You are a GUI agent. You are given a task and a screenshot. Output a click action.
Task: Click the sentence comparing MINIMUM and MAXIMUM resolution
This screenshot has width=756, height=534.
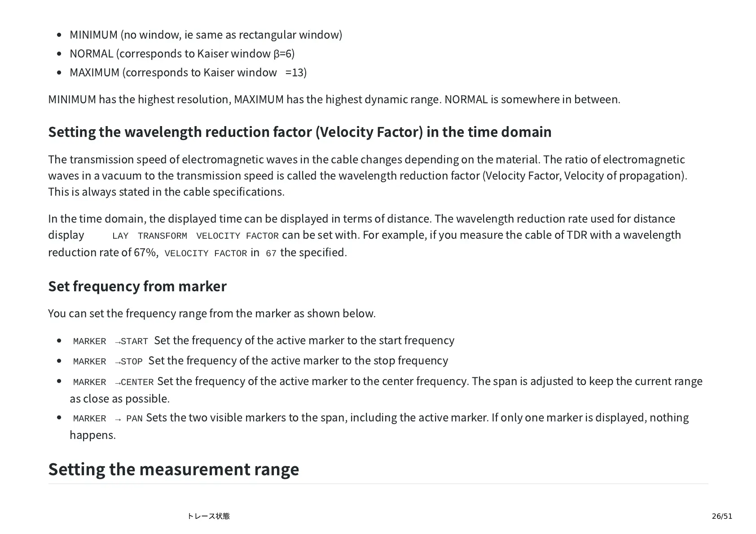(x=334, y=100)
